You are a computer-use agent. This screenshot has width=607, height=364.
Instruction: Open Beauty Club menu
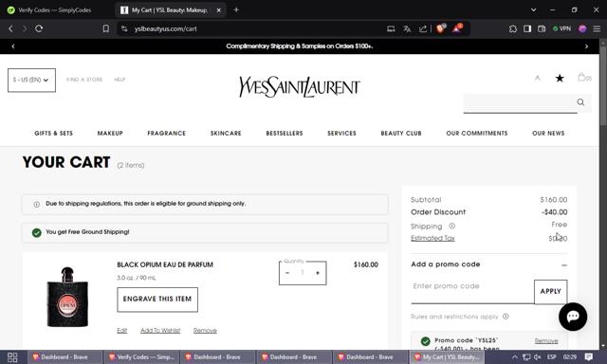tap(401, 133)
